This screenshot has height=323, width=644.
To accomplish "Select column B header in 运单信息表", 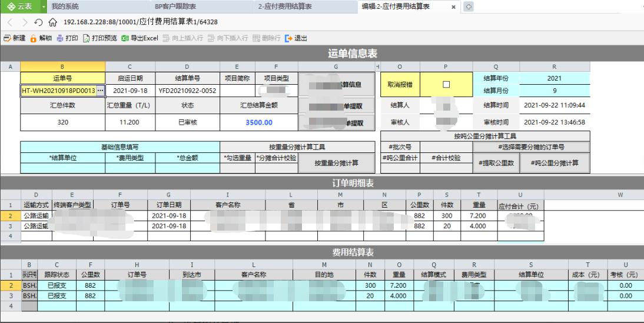I will coord(62,66).
